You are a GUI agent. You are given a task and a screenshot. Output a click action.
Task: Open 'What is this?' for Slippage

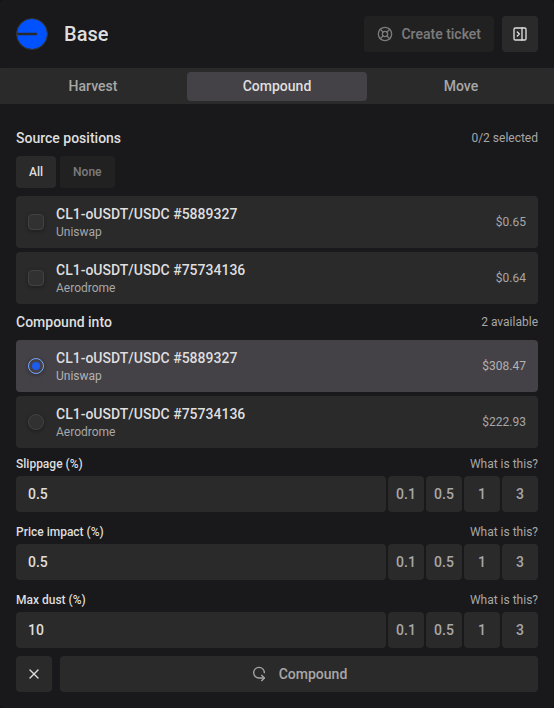click(x=504, y=464)
